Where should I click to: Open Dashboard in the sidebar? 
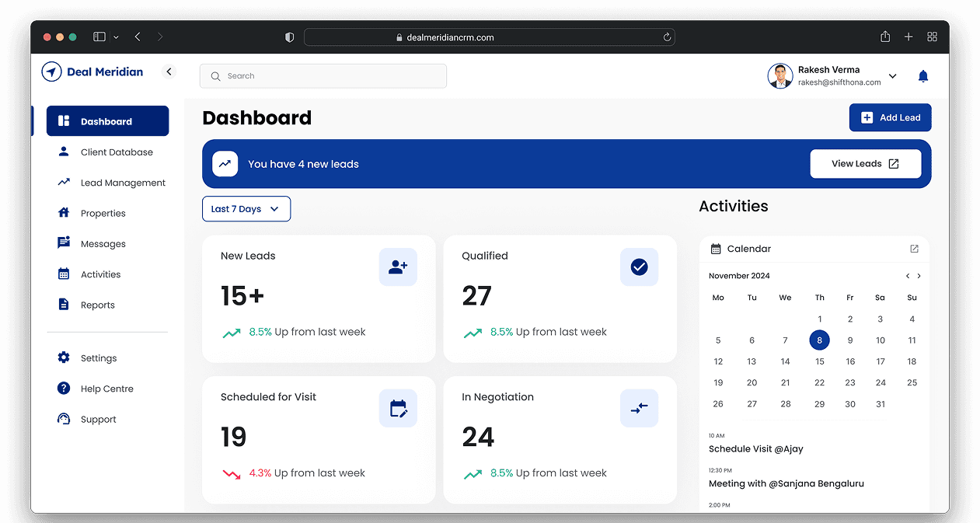tap(107, 121)
